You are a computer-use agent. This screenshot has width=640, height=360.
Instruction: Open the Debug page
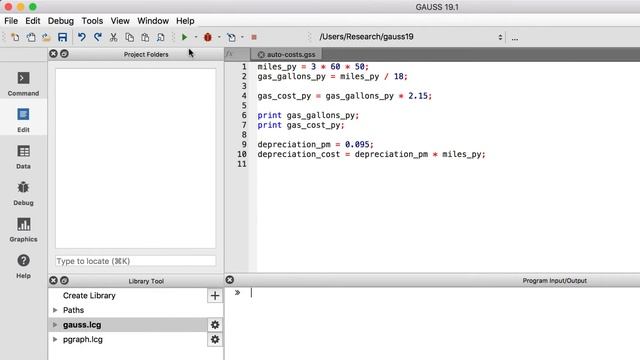coord(23,193)
